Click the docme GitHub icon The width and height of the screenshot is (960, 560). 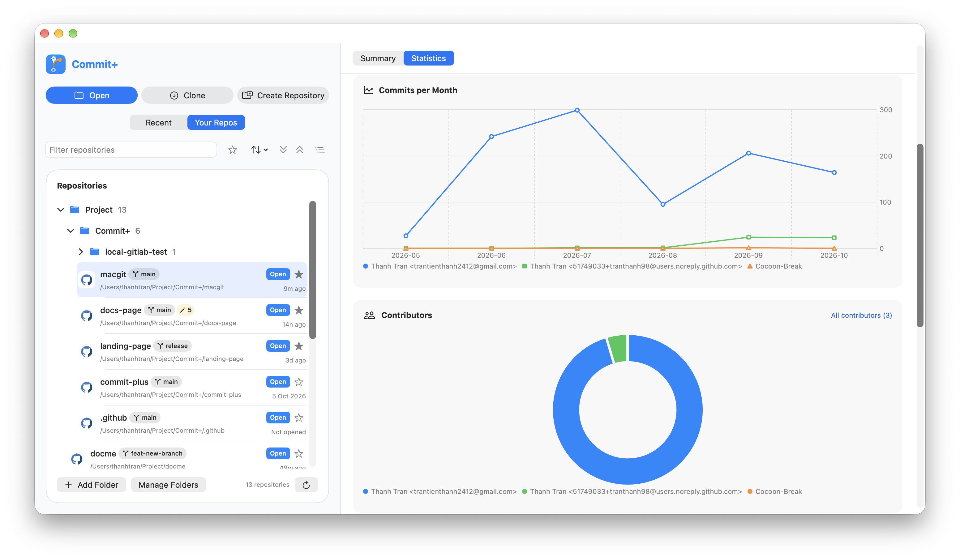pos(77,459)
